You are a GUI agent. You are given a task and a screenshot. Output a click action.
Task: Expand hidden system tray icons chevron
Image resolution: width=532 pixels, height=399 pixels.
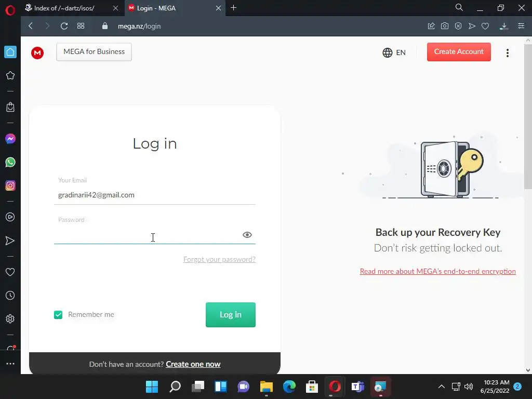click(442, 387)
